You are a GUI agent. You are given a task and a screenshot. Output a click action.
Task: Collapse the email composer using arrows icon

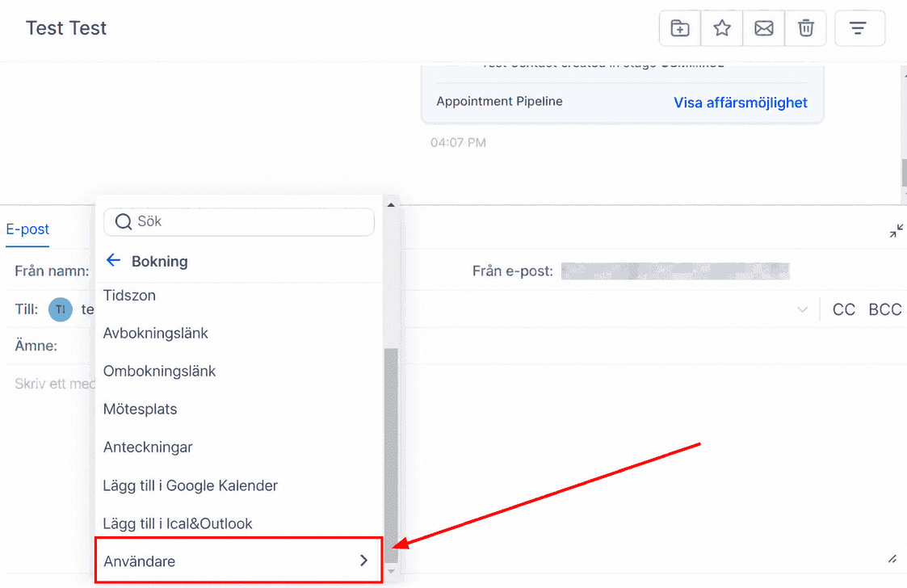[896, 231]
